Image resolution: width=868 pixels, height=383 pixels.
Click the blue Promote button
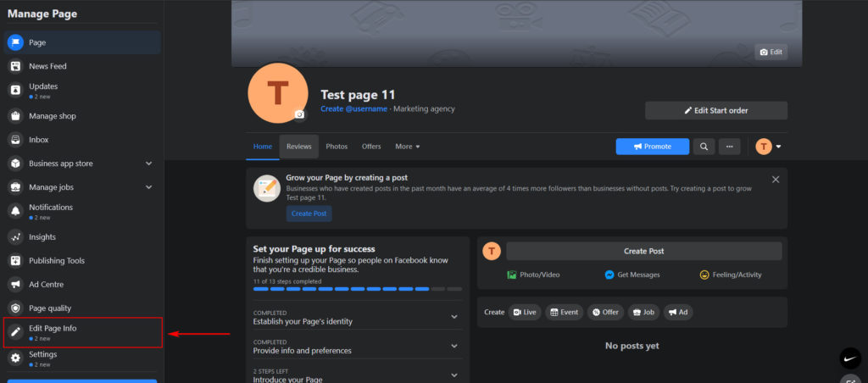[652, 147]
